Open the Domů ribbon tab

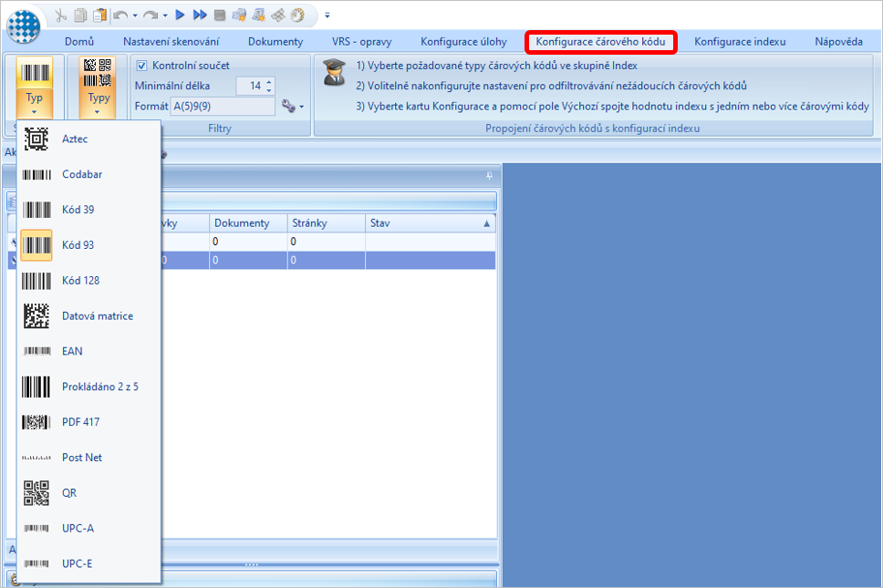point(78,42)
